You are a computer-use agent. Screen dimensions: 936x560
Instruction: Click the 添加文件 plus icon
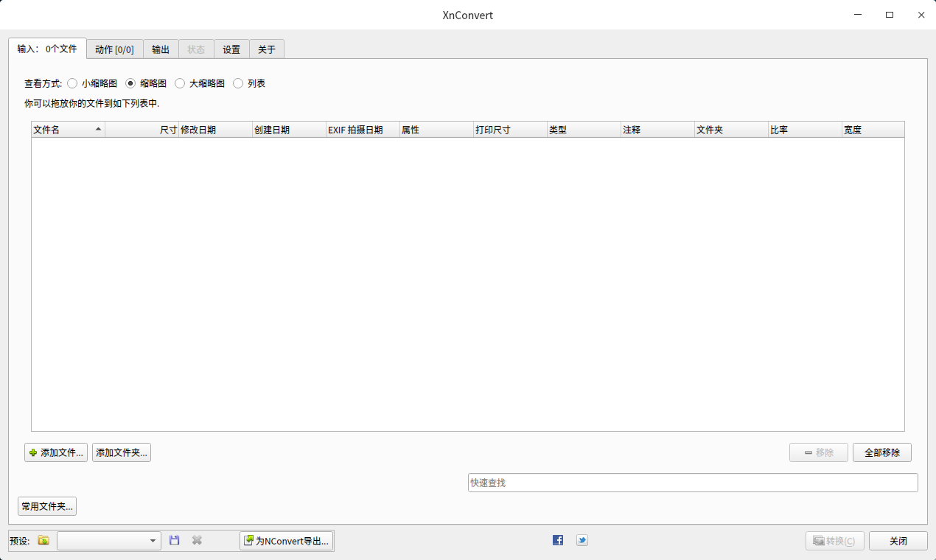point(33,452)
